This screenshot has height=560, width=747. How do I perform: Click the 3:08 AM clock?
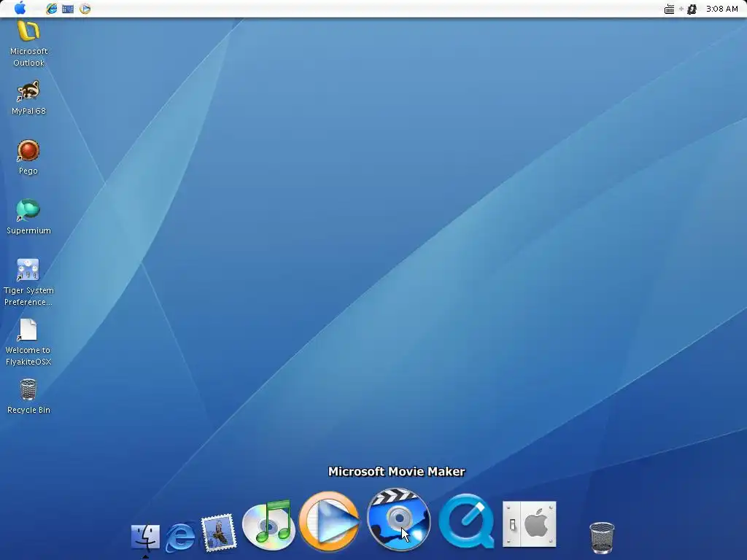click(721, 9)
